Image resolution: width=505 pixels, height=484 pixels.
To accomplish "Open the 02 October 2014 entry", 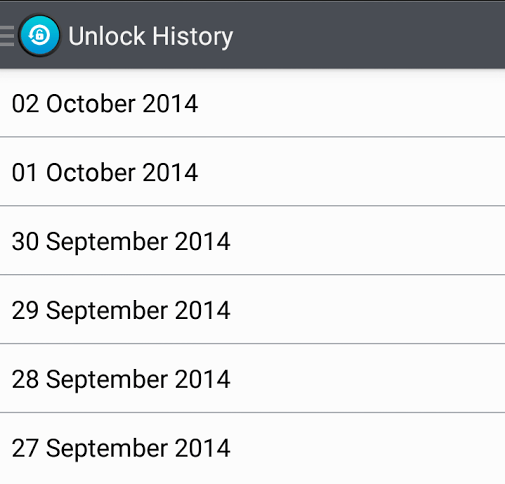I will [252, 103].
